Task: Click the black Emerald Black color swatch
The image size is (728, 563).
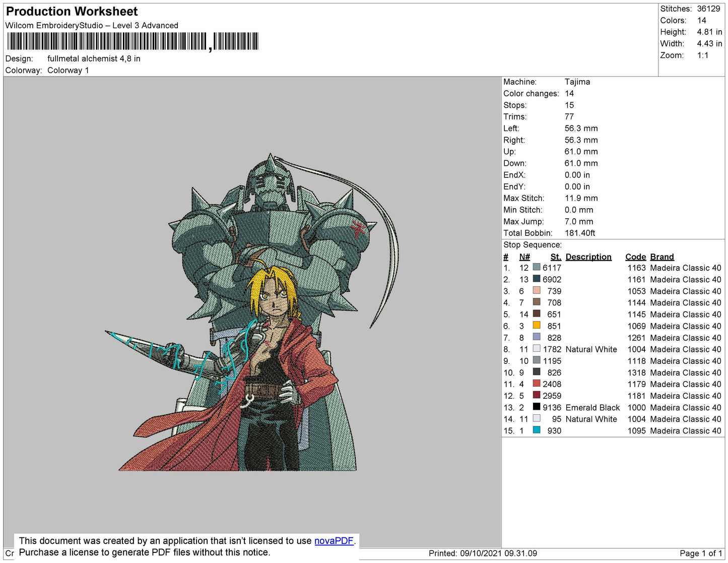Action: coord(537,407)
